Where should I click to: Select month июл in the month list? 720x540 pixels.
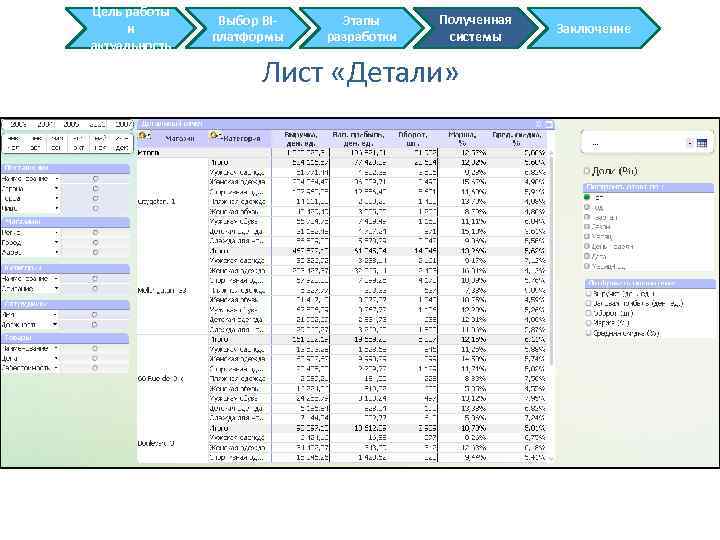pos(14,147)
